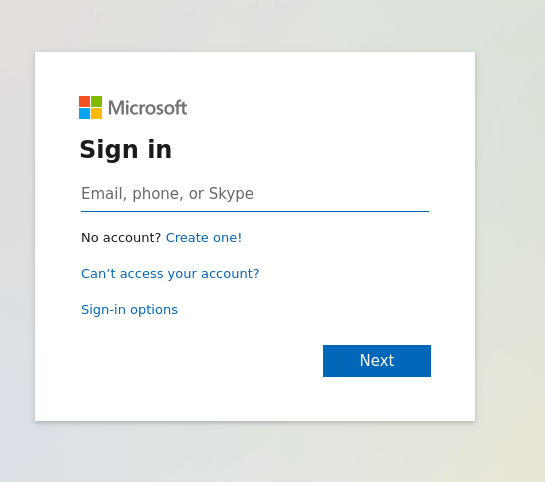
Task: Click the word account? in the recovery link
Action: 230,274
